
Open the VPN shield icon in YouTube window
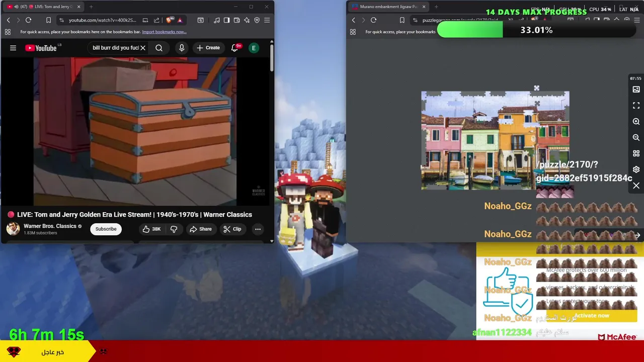point(257,20)
